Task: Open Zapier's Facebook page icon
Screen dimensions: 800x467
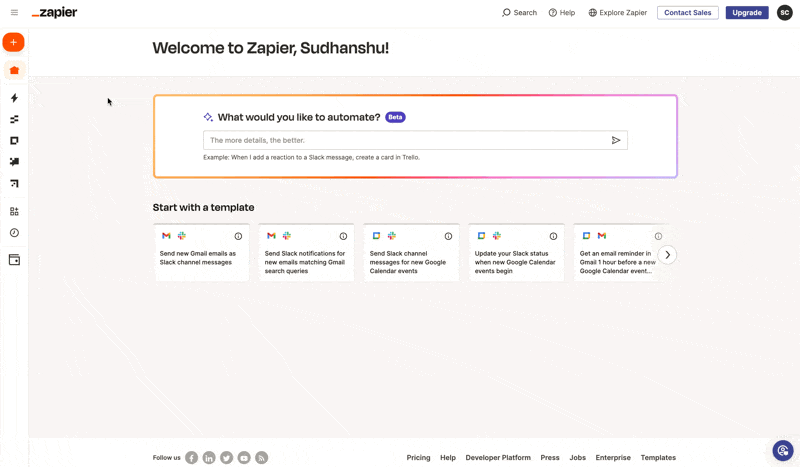Action: coord(191,458)
